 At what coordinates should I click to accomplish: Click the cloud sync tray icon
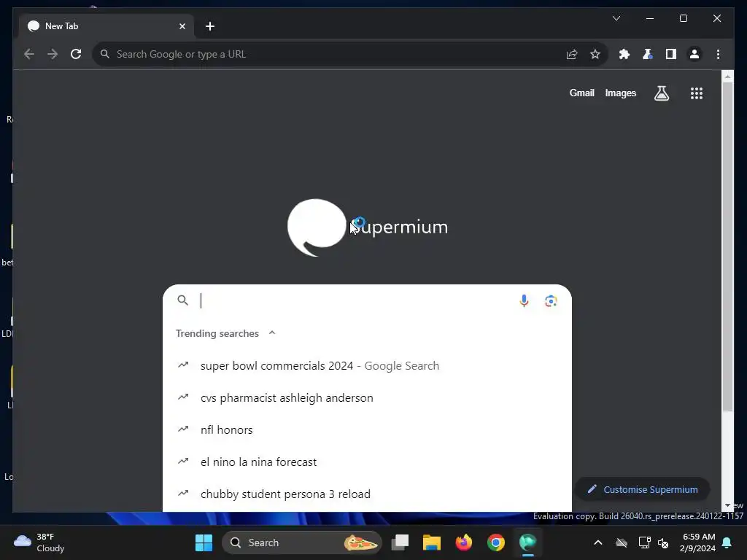click(x=622, y=542)
